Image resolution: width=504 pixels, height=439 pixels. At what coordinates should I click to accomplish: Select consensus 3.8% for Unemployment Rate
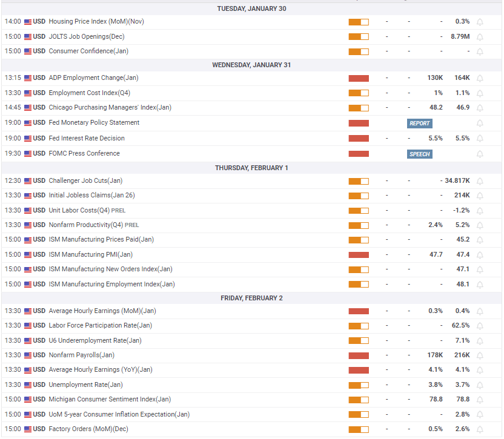(436, 385)
